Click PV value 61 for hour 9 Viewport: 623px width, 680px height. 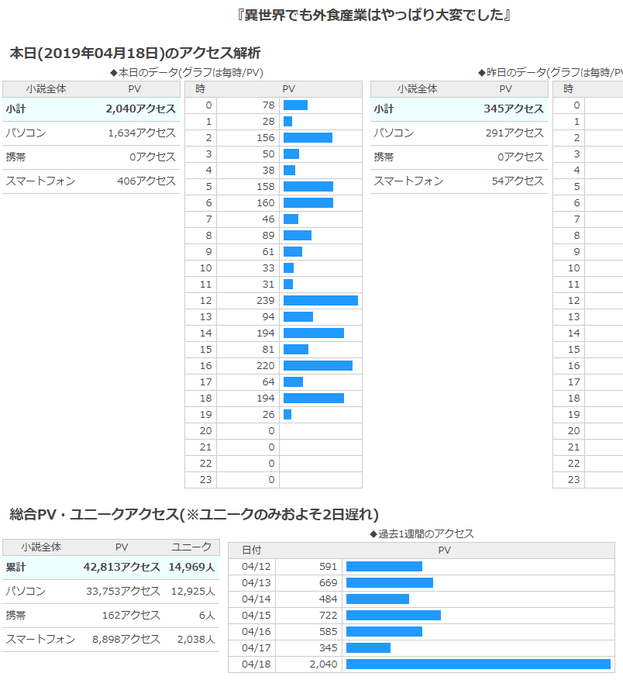pos(268,252)
